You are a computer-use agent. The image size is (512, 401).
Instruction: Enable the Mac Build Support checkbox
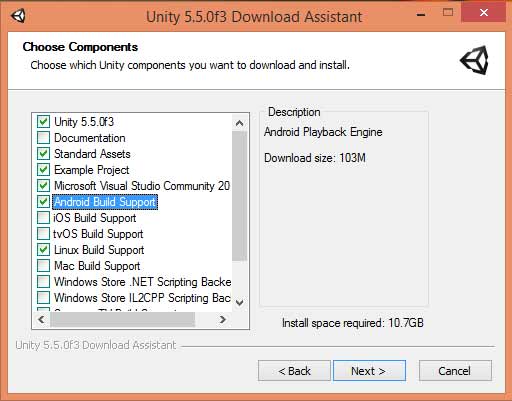[43, 266]
